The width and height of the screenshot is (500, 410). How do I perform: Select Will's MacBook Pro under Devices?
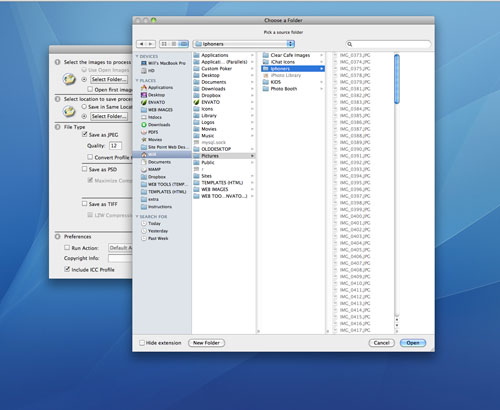163,63
